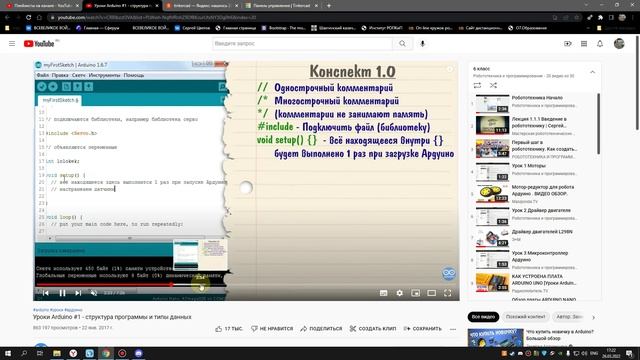Open the YouTube guide hamburger menu
Image resolution: width=640 pixels, height=360 pixels.
12,44
